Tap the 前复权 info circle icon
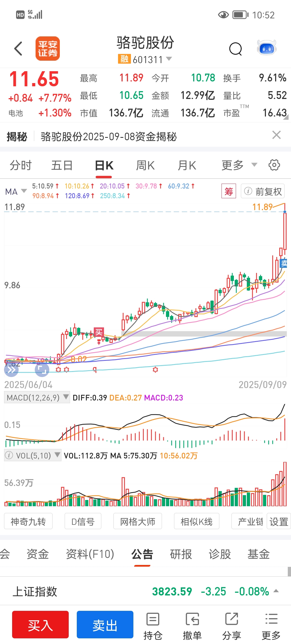 click(248, 191)
